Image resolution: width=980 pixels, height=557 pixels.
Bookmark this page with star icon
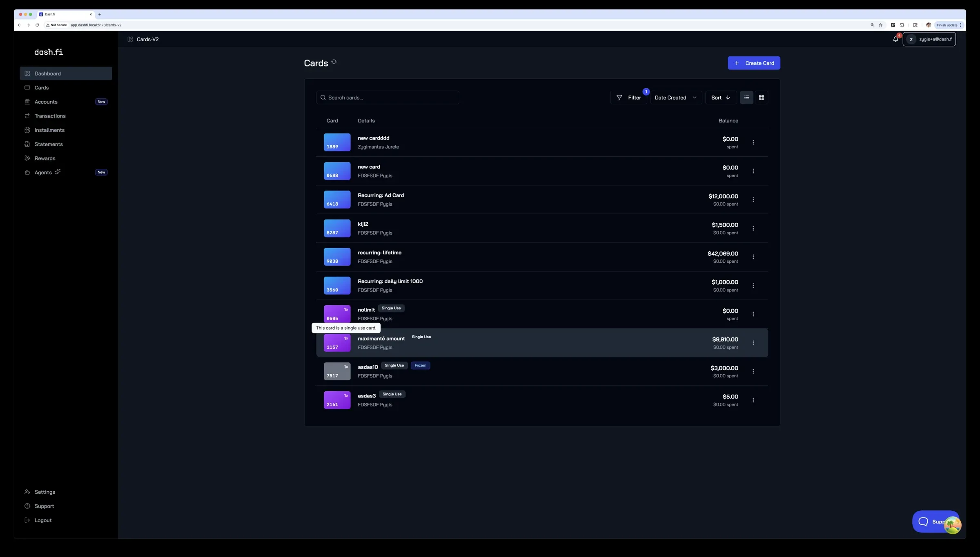(x=881, y=25)
